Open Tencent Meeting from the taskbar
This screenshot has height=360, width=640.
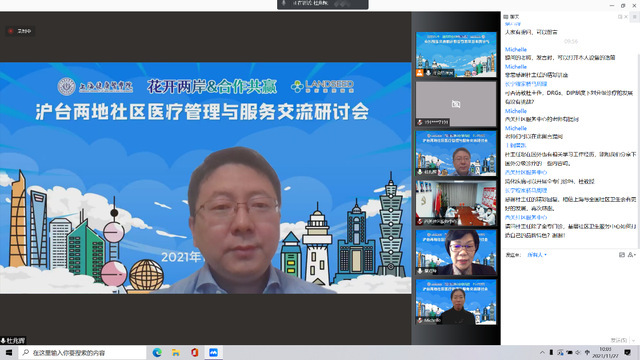coord(213,352)
